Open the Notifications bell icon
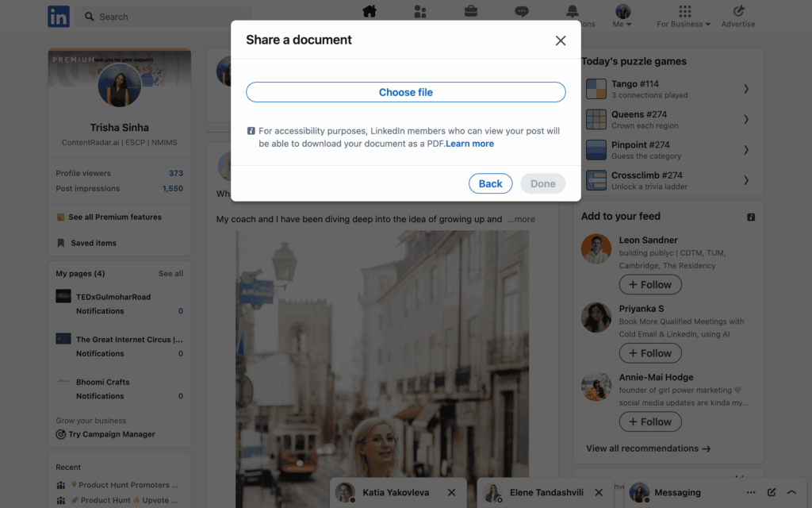Viewport: 812px width, 508px height. [573, 11]
